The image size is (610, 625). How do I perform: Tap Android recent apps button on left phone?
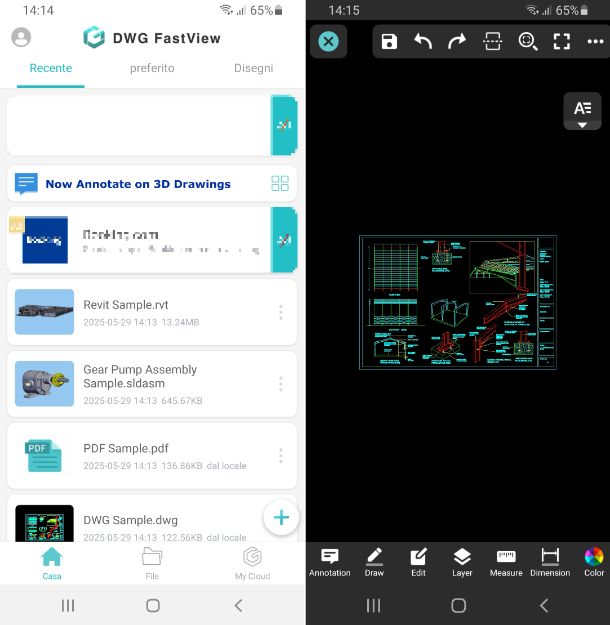pos(68,605)
